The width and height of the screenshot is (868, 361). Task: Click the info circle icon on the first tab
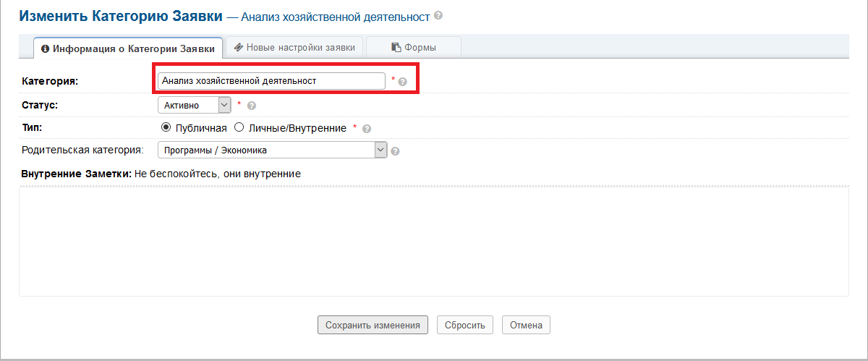46,48
